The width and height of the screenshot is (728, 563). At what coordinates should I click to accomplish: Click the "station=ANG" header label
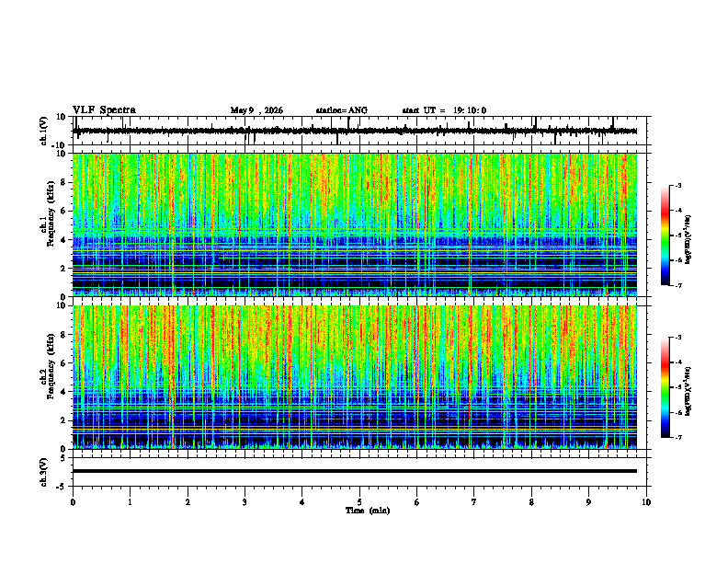coord(341,110)
